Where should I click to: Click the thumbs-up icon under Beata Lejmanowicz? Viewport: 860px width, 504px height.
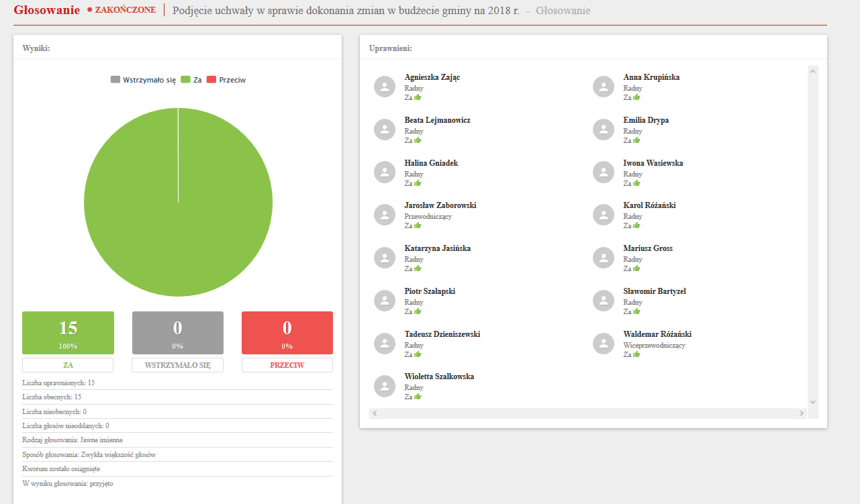(x=418, y=140)
